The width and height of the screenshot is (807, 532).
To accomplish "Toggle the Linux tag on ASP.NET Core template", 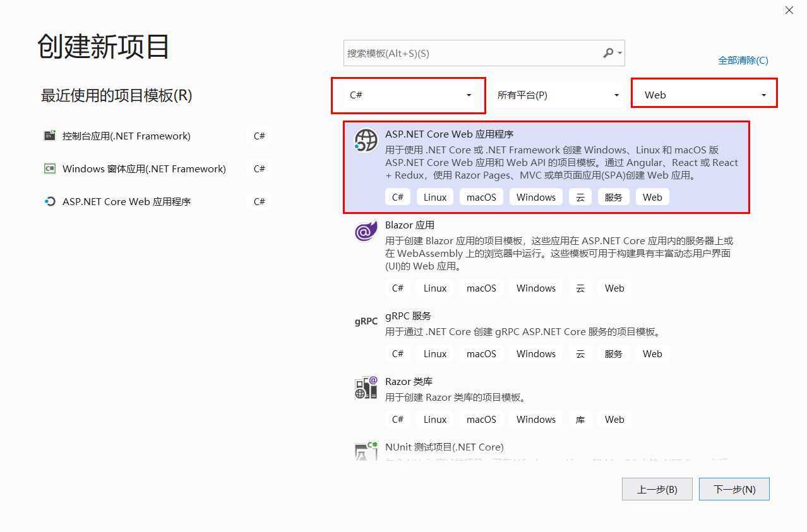I will point(434,196).
